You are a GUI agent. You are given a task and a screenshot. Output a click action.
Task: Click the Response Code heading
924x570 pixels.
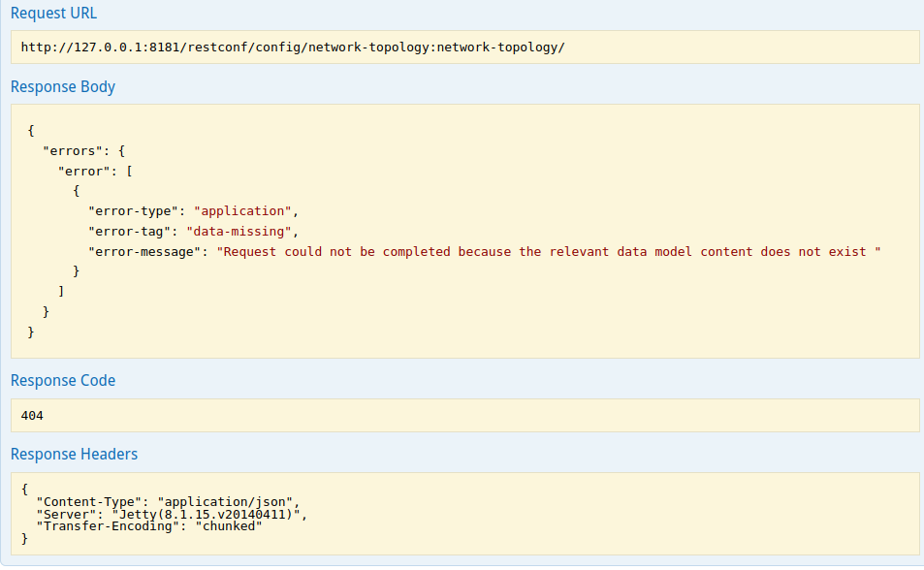[x=62, y=381]
